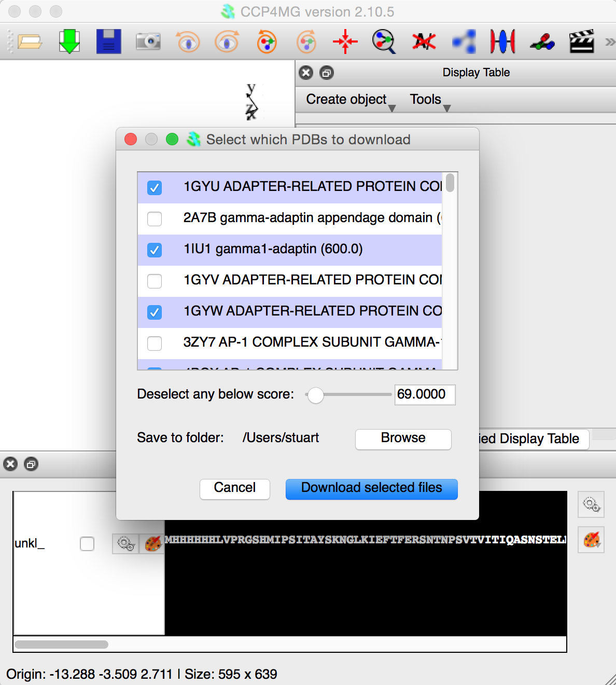Click the score threshold input field
Image resolution: width=616 pixels, height=685 pixels.
[x=424, y=394]
